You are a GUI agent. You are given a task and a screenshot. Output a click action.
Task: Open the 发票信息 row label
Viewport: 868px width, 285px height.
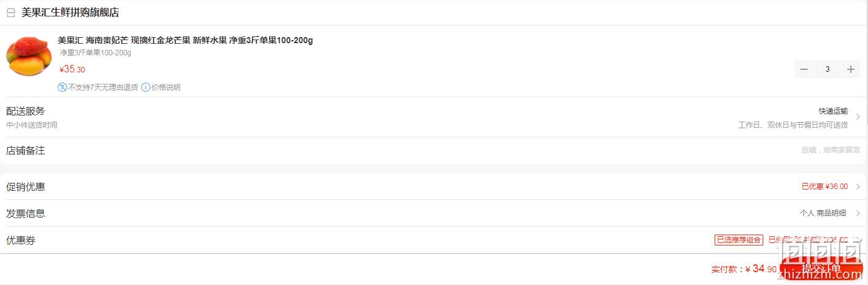[26, 213]
